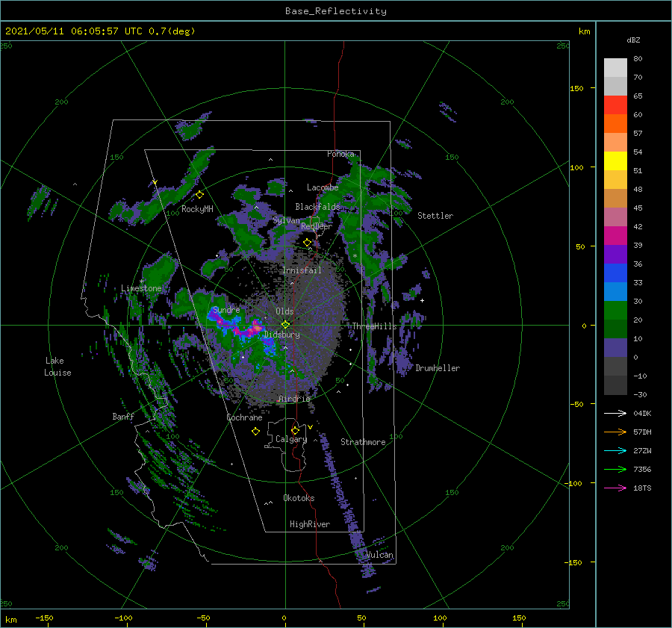The image size is (672, 628).
Task: Select the bright yellow 51-54 dBZ swatch
Action: tap(615, 161)
